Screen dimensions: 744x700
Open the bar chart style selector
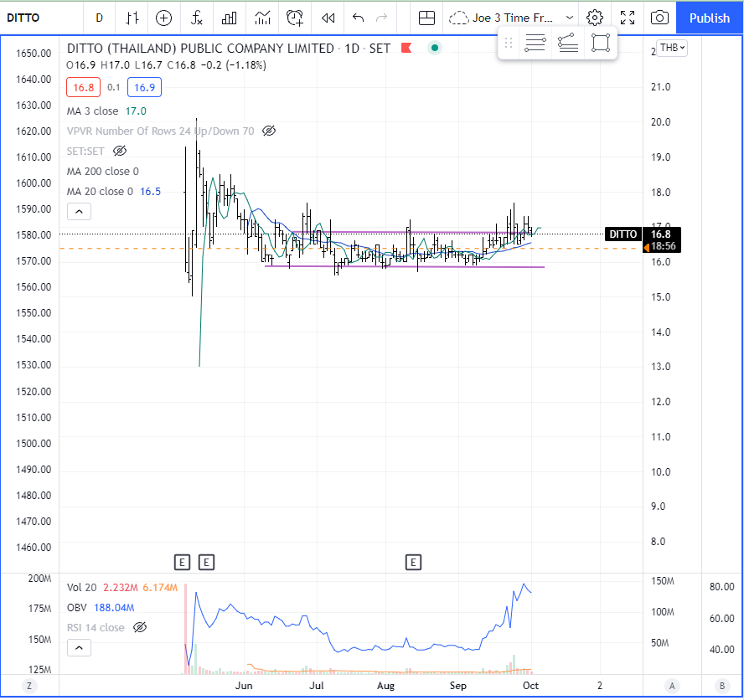coord(132,18)
